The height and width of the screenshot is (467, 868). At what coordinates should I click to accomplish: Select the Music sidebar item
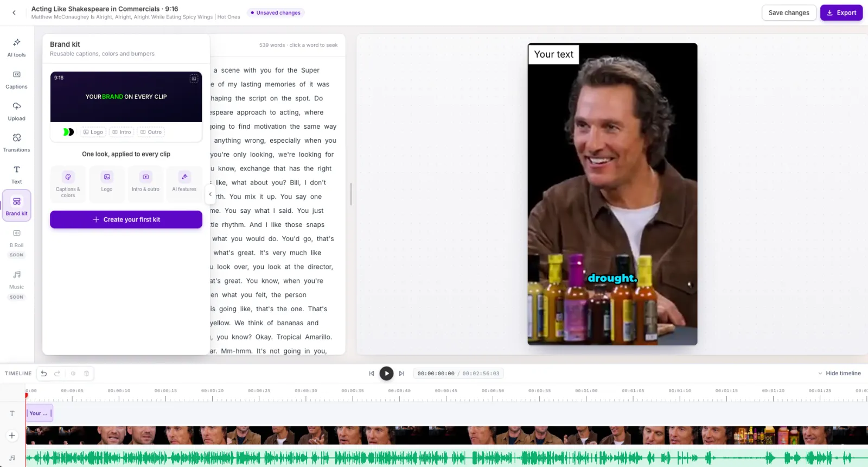point(16,285)
